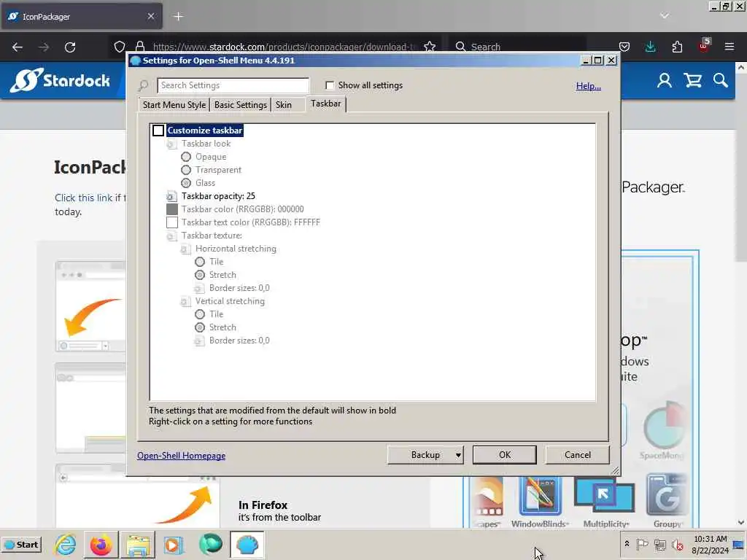Click the padlock site info icon

coord(140,47)
